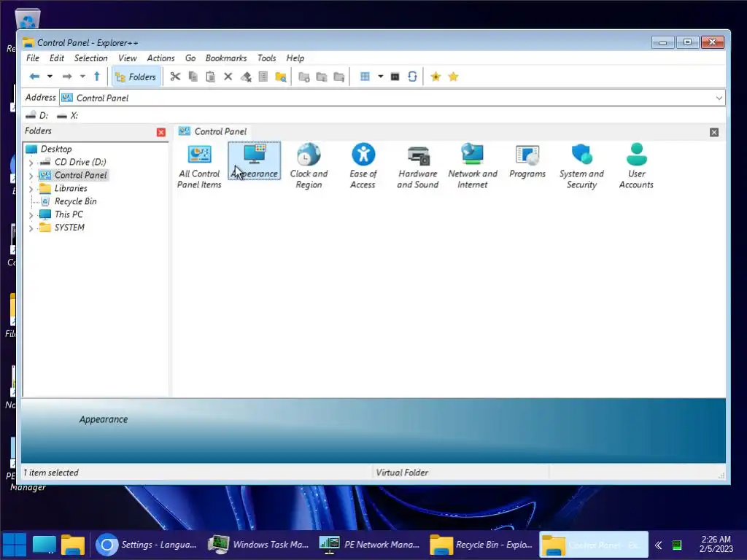
Task: Click the copy to folder icon
Action: point(322,77)
